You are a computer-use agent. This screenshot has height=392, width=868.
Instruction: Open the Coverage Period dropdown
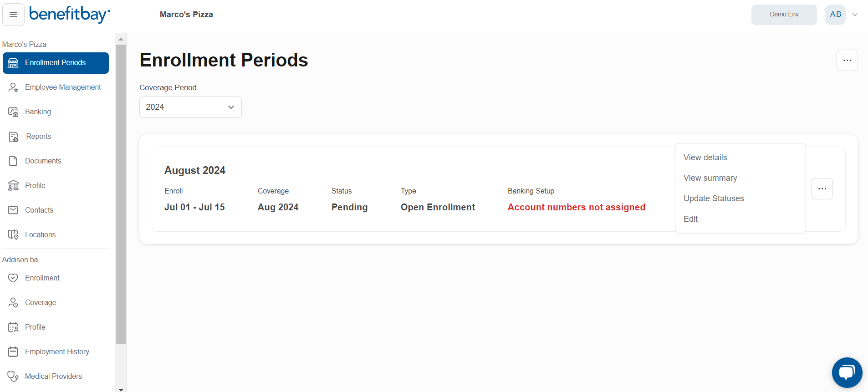[190, 107]
